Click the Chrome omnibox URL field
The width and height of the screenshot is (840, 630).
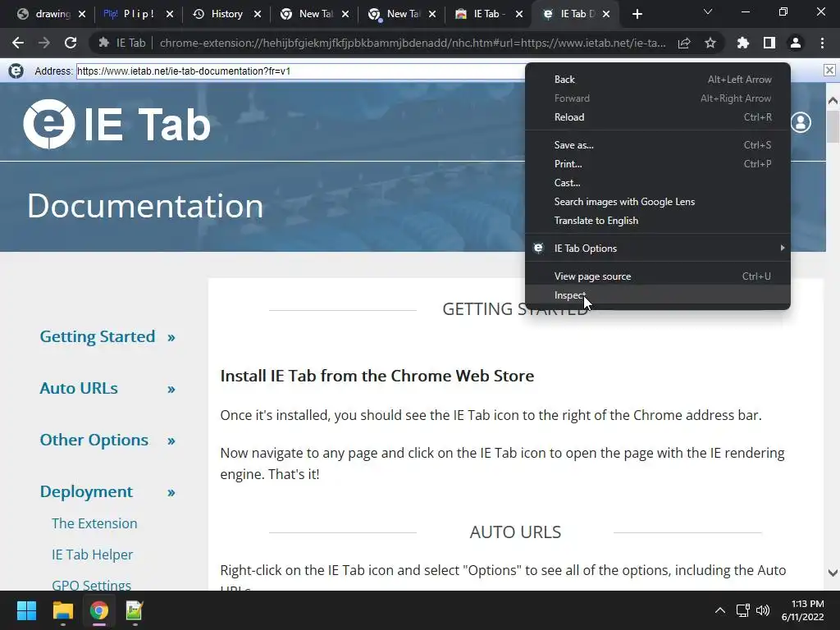tap(413, 43)
